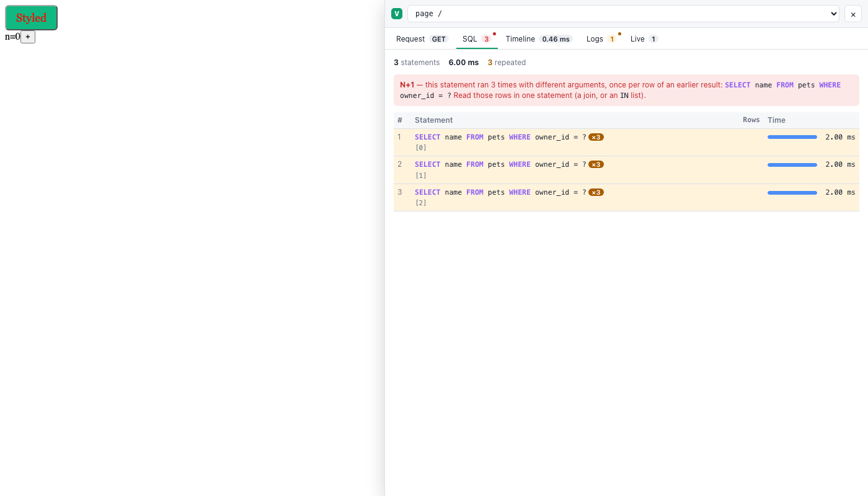Click the '3 statements' summary text
The height and width of the screenshot is (496, 868).
pyautogui.click(x=417, y=63)
